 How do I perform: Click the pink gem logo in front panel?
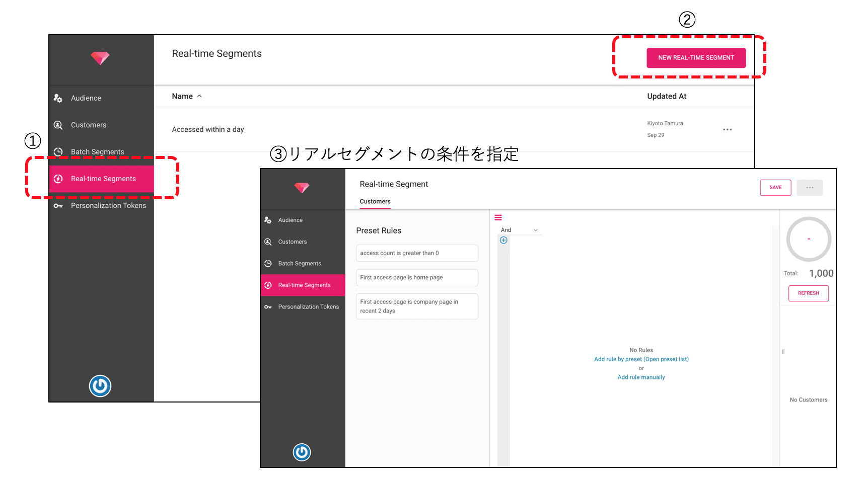tap(302, 188)
